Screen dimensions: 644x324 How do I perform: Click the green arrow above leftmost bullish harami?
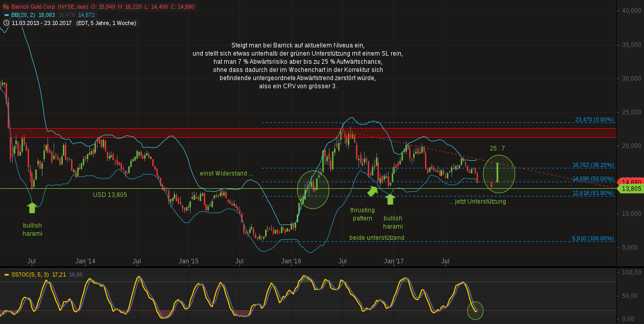[32, 207]
